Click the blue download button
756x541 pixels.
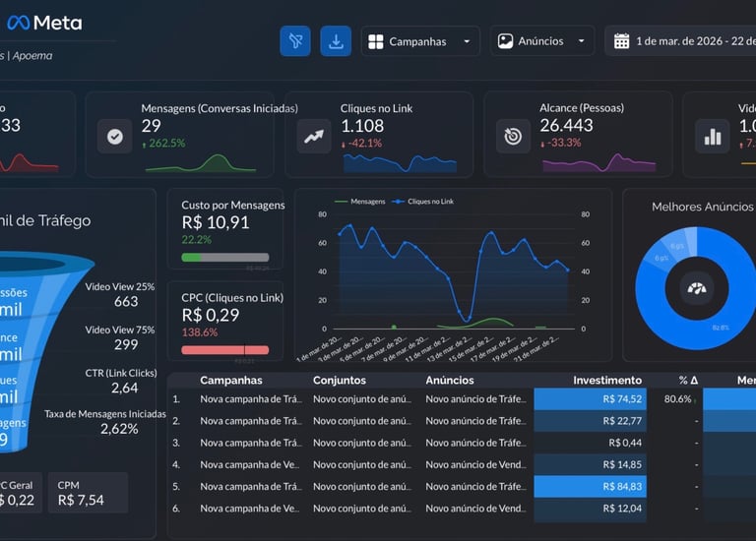coord(336,41)
